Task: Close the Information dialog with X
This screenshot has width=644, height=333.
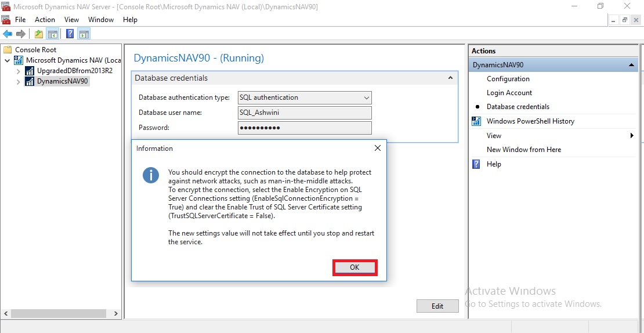Action: click(378, 149)
